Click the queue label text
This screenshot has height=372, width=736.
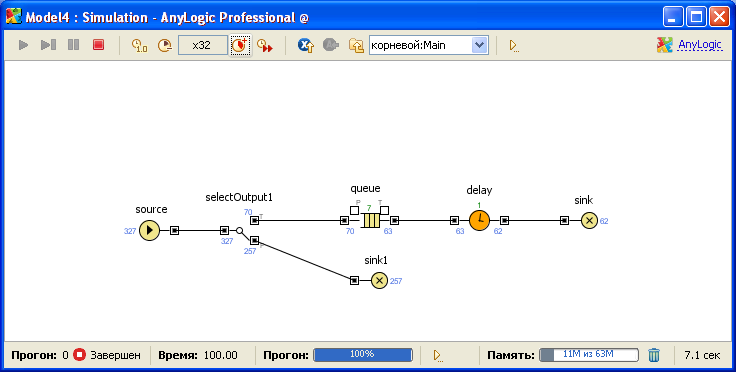[x=365, y=189]
